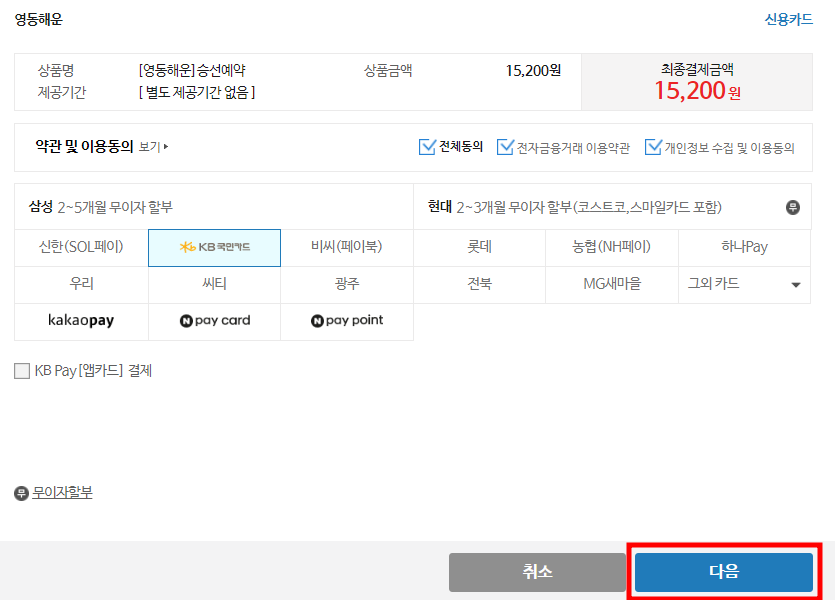Screen dimensions: 835x600
Task: Select the 전북 card
Action: click(x=479, y=284)
